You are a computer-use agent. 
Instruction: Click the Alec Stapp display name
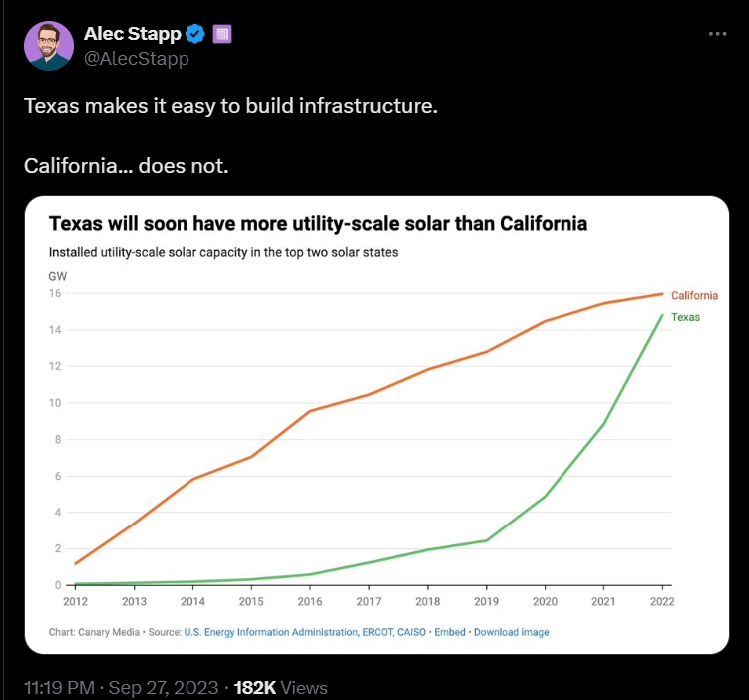coord(132,35)
